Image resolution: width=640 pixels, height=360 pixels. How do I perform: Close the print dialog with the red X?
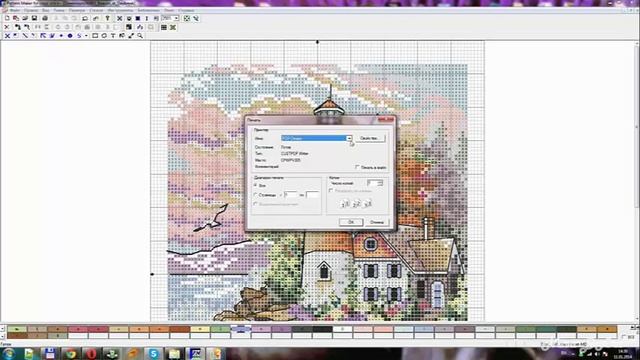(x=386, y=120)
